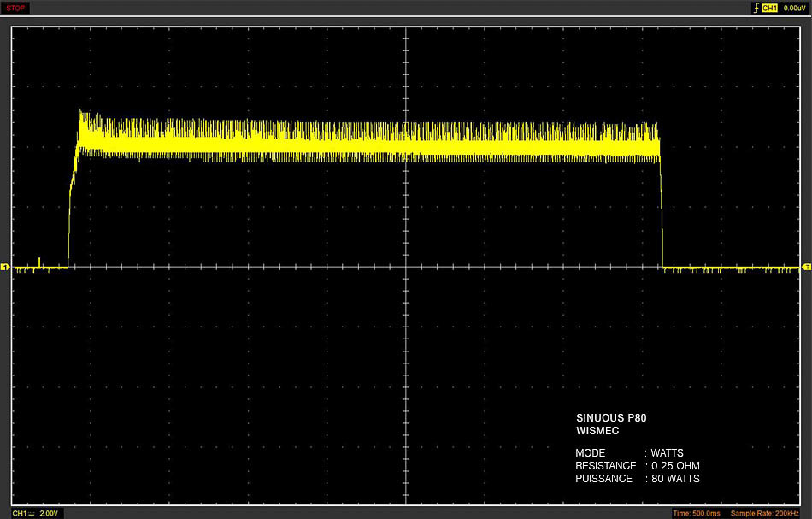This screenshot has height=519, width=812.
Task: Click the WISMEC overlay text
Action: coord(597,431)
